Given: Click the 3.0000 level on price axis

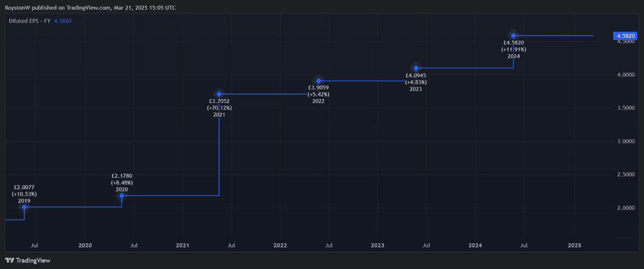Looking at the screenshot, I should click(x=626, y=141).
